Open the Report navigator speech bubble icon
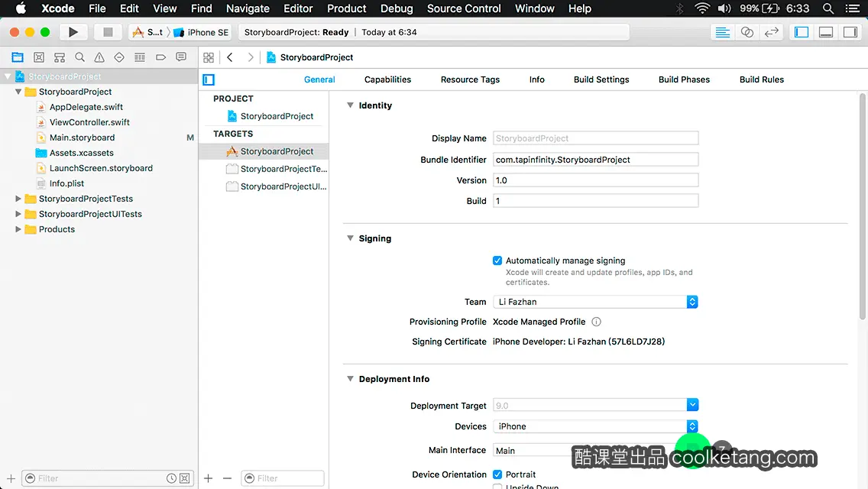Viewport: 868px width, 489px height. click(x=181, y=57)
